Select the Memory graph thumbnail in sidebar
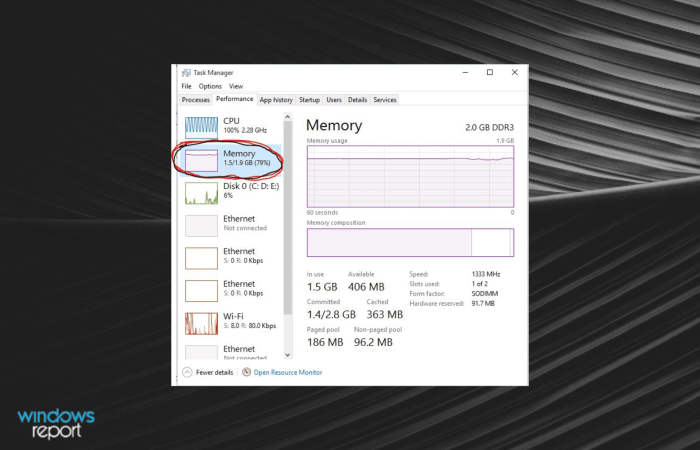Image resolution: width=700 pixels, height=450 pixels. pyautogui.click(x=201, y=160)
